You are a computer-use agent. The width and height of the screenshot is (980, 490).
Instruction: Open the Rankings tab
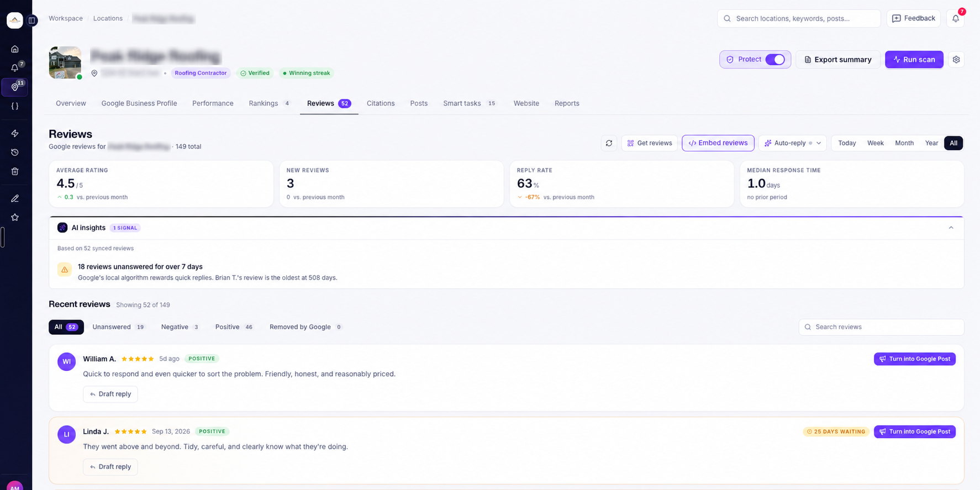click(270, 103)
